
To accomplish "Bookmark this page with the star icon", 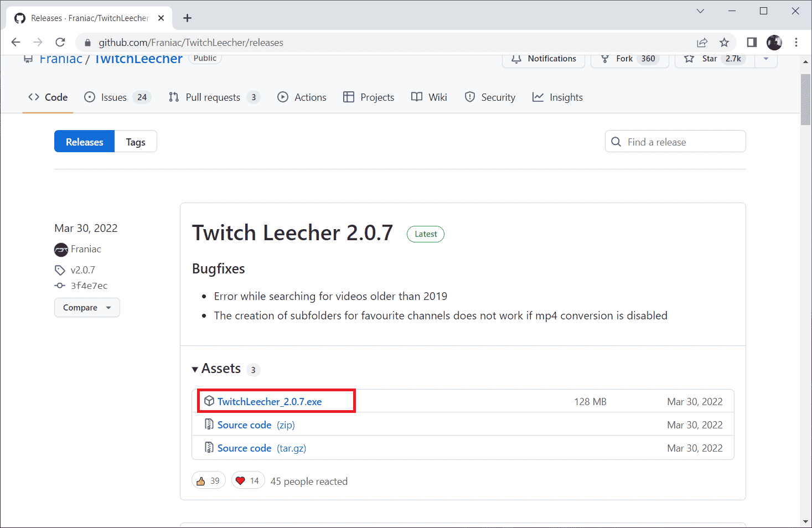I will point(724,43).
